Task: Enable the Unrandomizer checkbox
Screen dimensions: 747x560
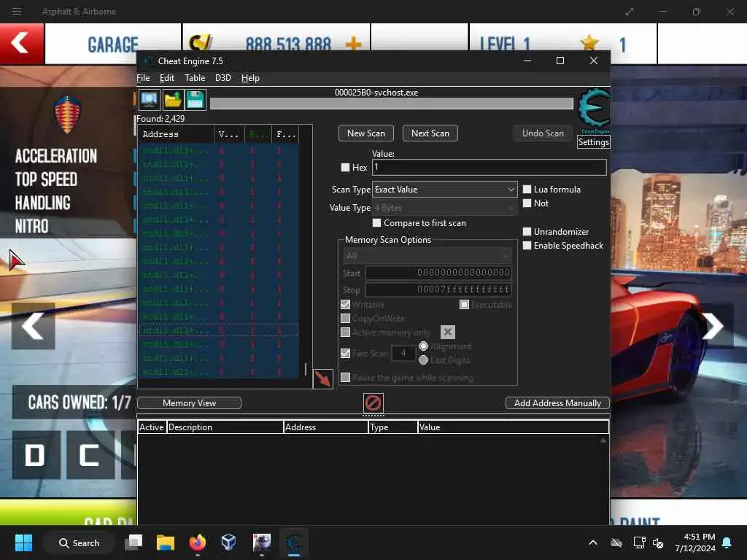Action: pyautogui.click(x=527, y=231)
